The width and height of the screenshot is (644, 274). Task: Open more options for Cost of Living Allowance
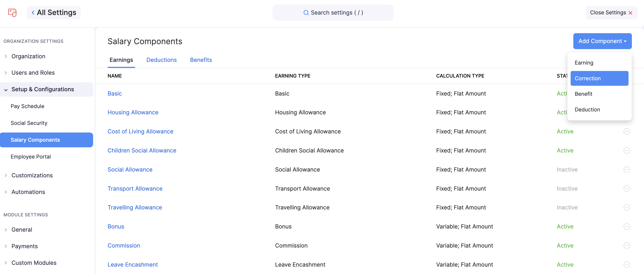(x=626, y=131)
